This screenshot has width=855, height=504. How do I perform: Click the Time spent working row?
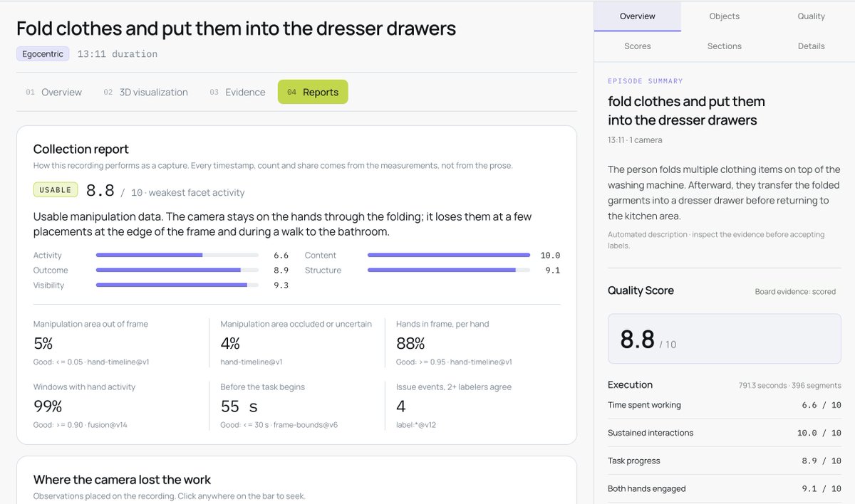(724, 405)
